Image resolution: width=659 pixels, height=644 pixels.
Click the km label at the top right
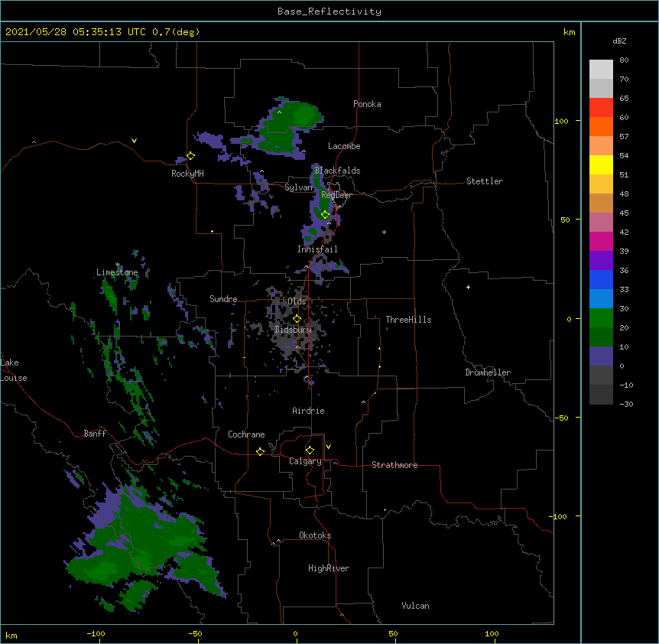pos(569,32)
